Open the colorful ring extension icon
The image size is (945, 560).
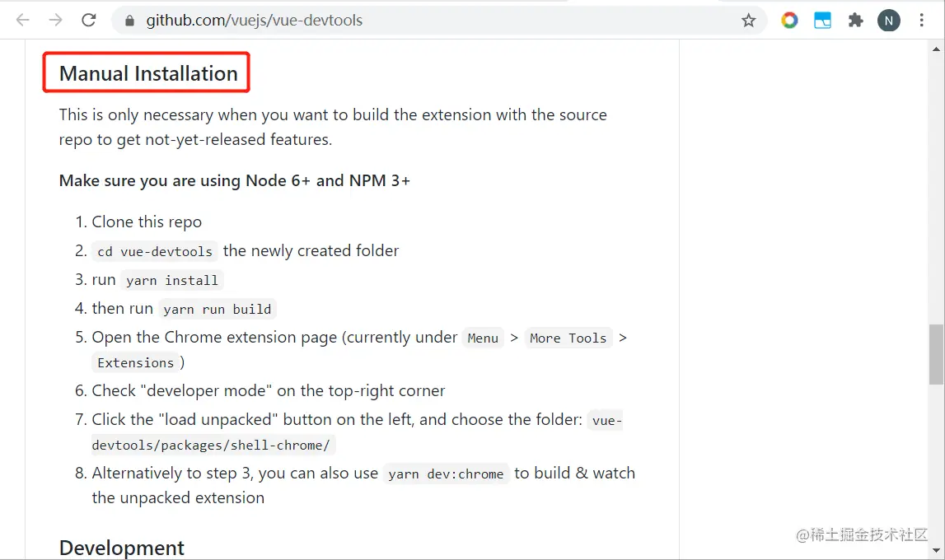789,21
